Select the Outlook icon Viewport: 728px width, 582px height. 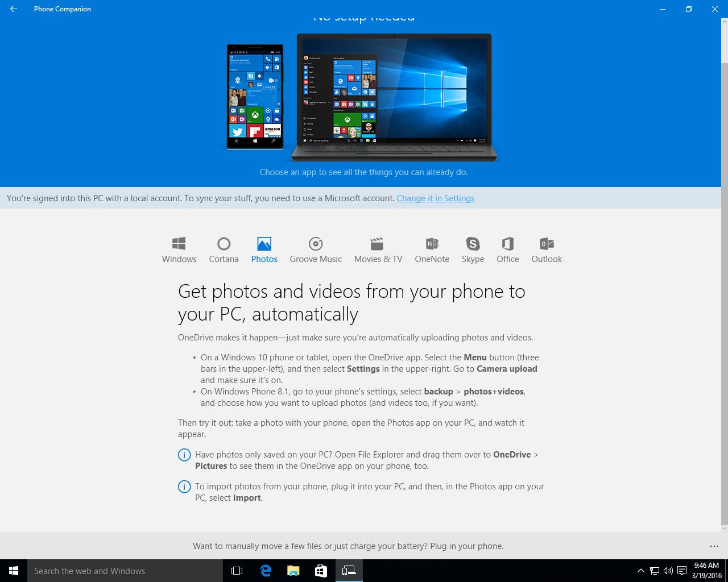coord(546,244)
